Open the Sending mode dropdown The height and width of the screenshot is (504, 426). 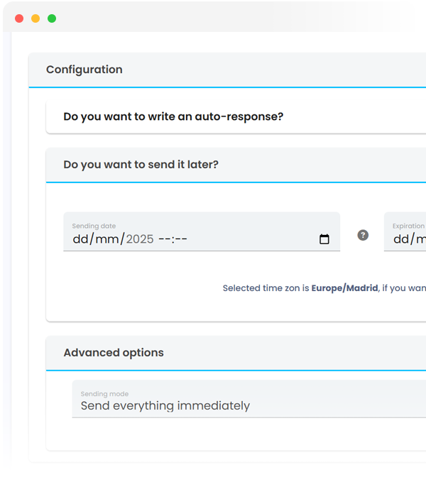[x=249, y=399]
